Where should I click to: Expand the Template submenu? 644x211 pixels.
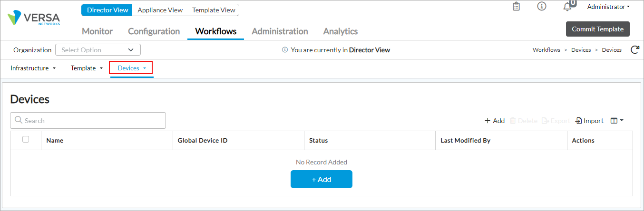pyautogui.click(x=87, y=68)
